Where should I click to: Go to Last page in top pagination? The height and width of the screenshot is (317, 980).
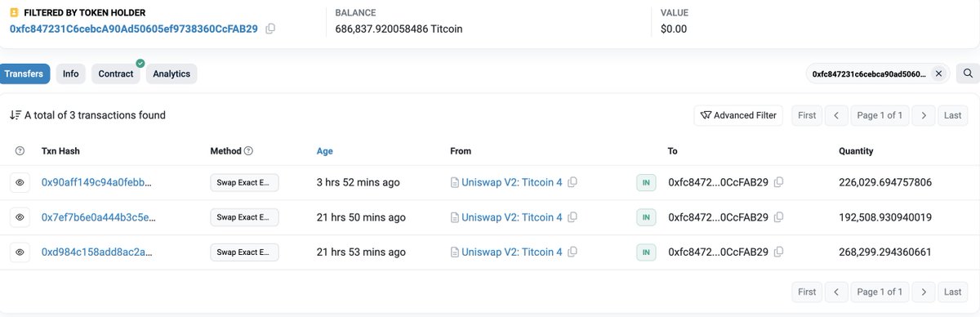click(x=952, y=115)
